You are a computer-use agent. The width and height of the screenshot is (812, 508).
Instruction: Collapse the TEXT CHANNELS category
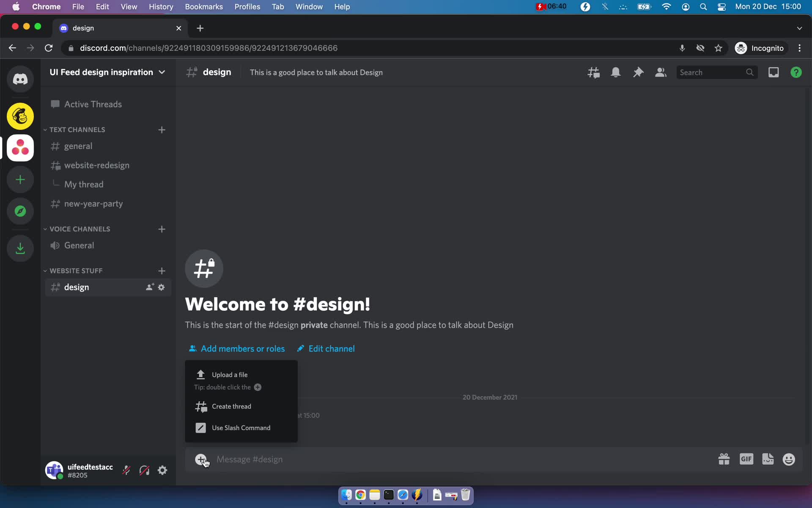pos(75,130)
